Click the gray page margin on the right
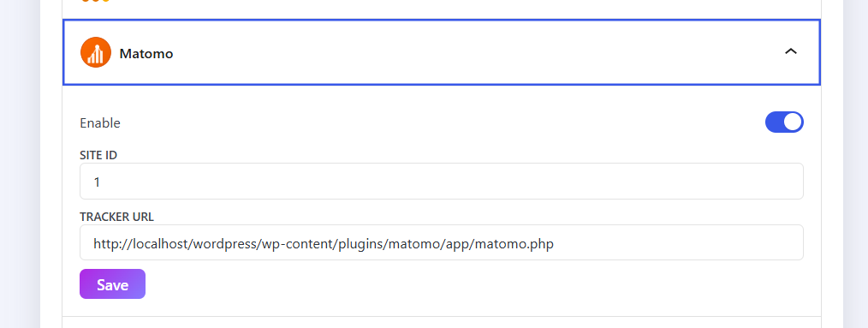Screen dimensions: 868x328 855,164
